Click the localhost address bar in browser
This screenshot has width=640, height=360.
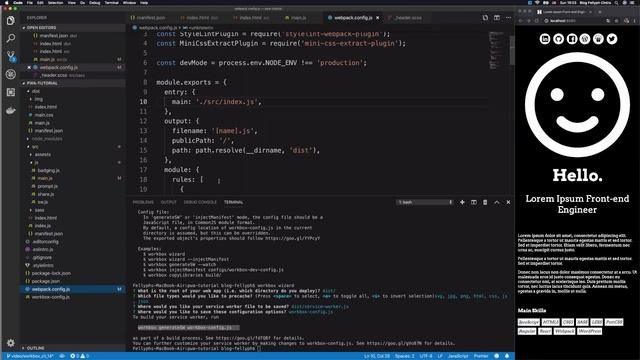click(573, 21)
